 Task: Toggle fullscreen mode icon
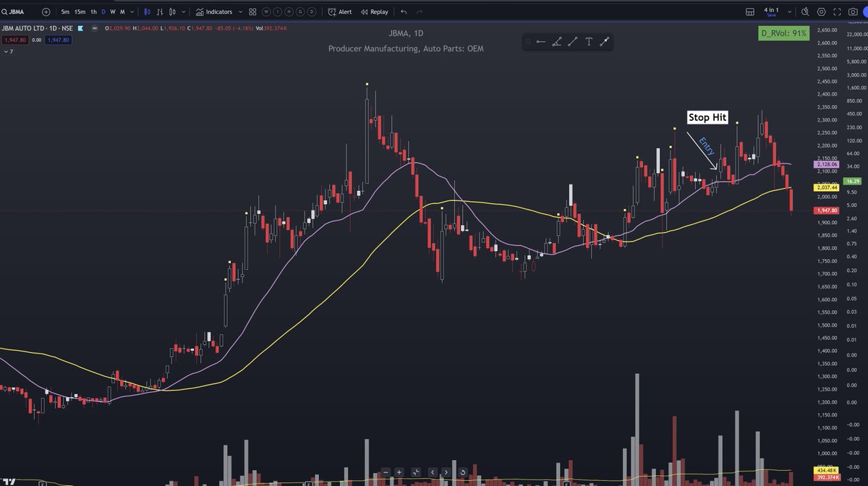[838, 12]
